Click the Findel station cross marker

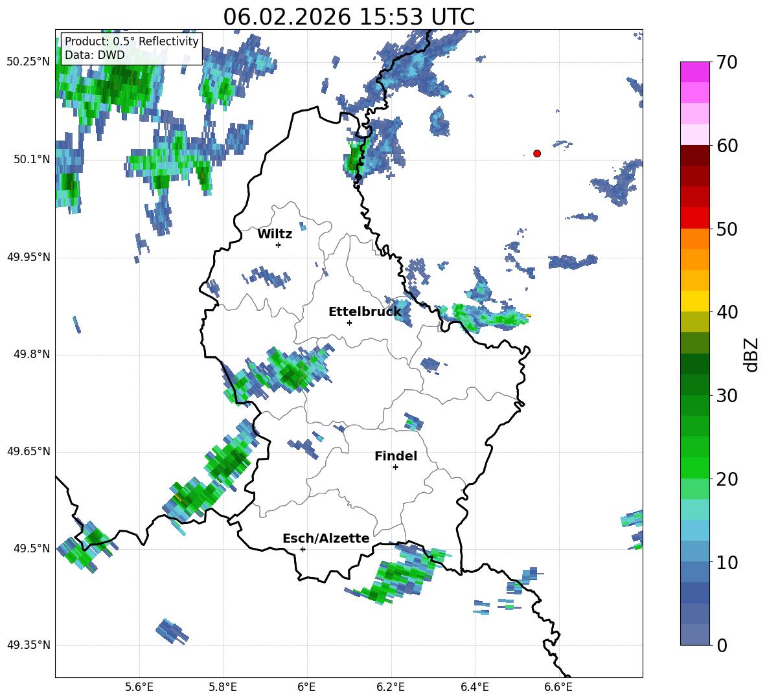[x=395, y=468]
